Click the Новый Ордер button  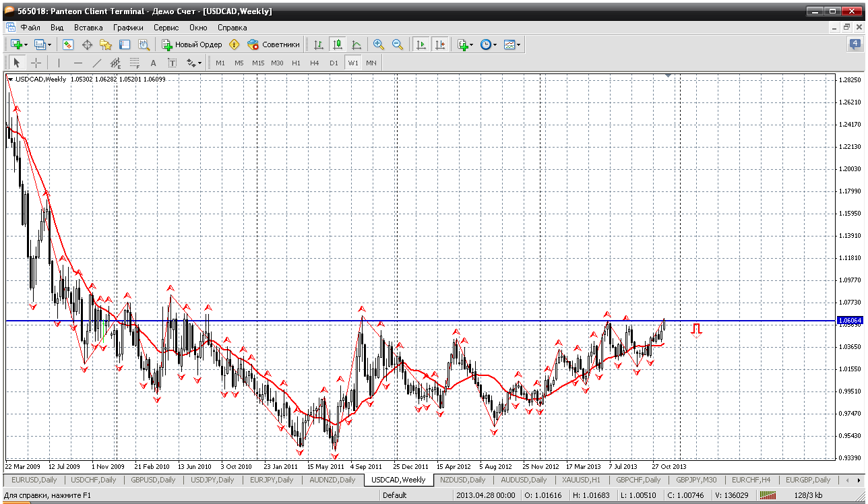pyautogui.click(x=192, y=44)
